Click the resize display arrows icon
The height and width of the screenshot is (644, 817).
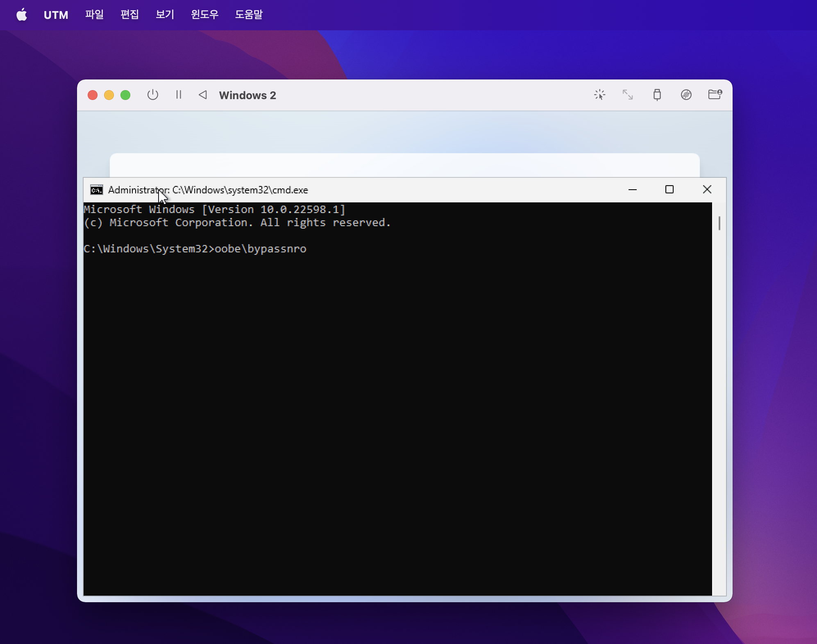(x=628, y=95)
